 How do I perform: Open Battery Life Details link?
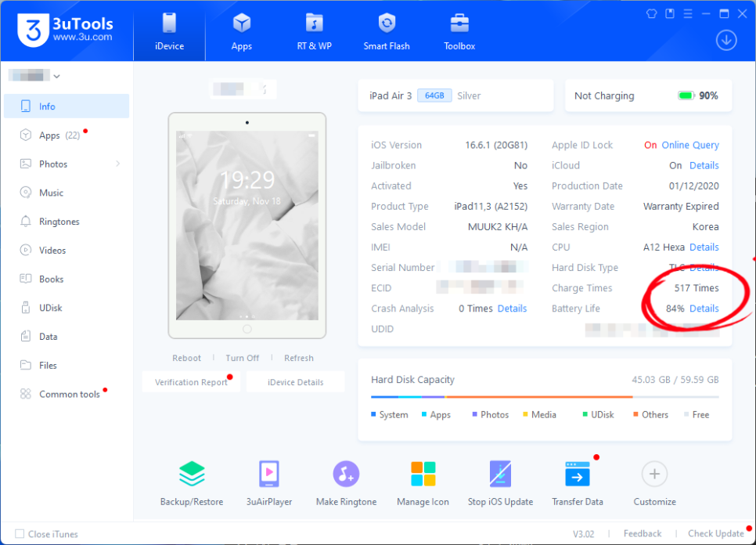point(704,309)
